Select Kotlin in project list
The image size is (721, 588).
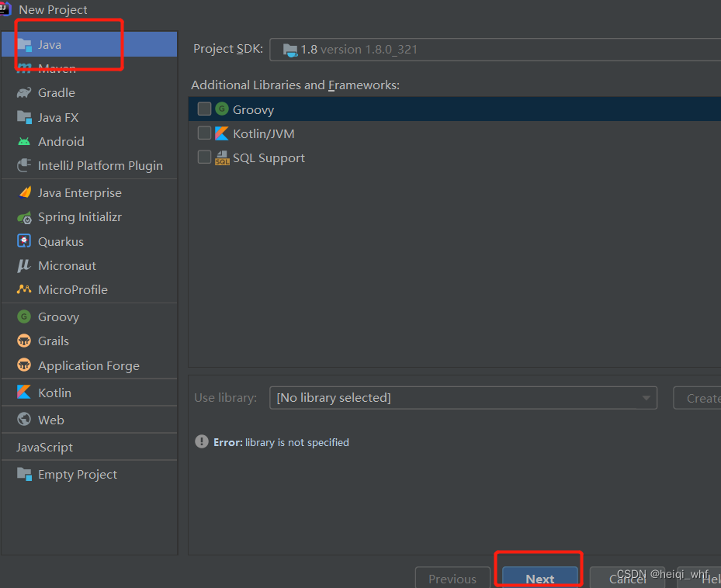pos(89,393)
